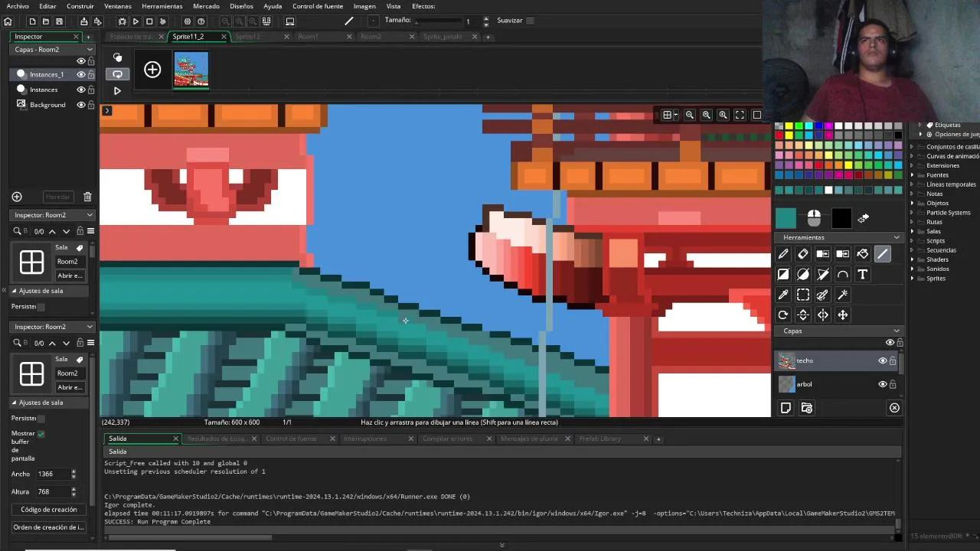Switch to the Compilar errores tab
Viewport: 980px width, 551px height.
point(447,439)
